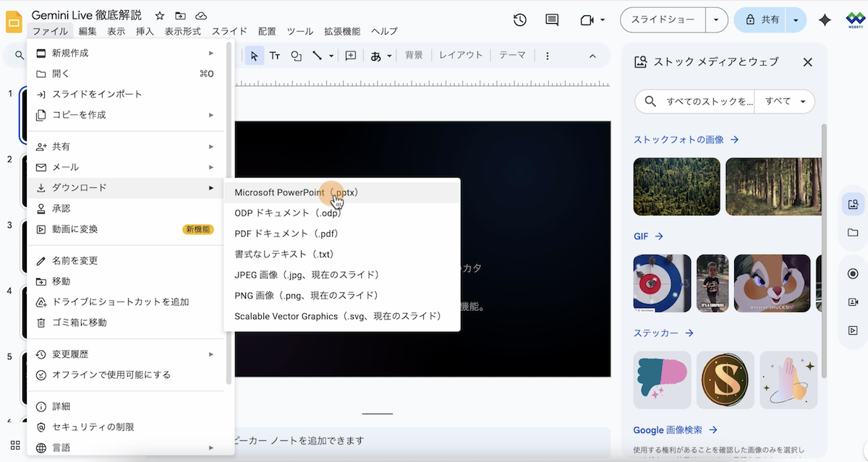Image resolution: width=868 pixels, height=462 pixels.
Task: Click the Gemini sparkle icon
Action: tap(824, 20)
